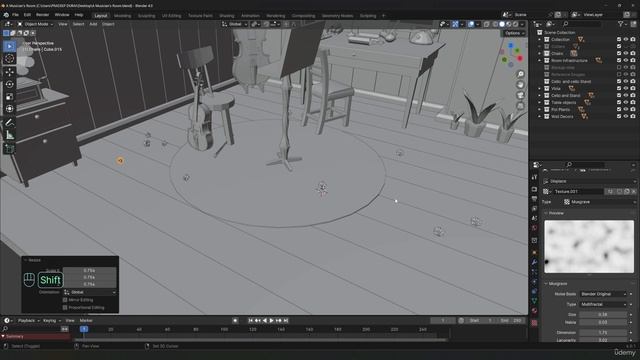Select the Select Box tool

coord(9,46)
